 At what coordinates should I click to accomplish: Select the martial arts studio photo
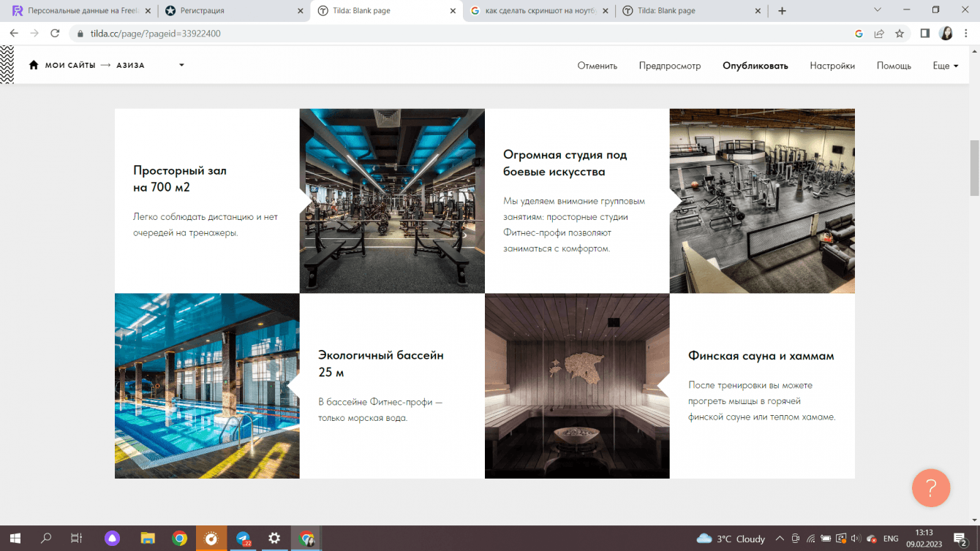click(x=762, y=201)
